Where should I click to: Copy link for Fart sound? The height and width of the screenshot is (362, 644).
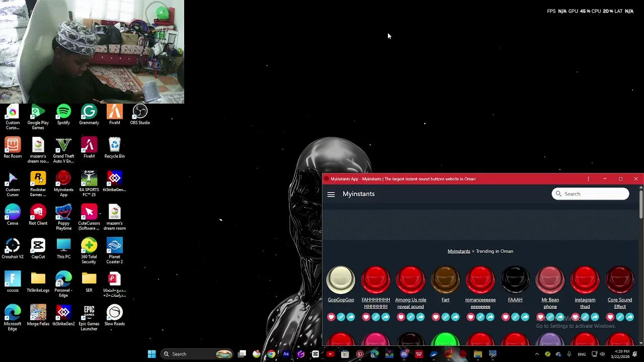pos(445,317)
